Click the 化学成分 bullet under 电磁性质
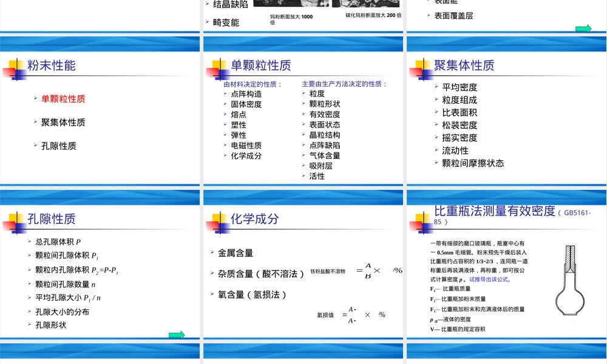 point(246,156)
